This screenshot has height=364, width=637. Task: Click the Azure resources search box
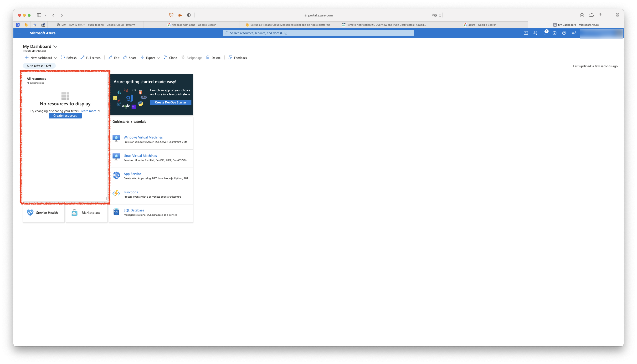tap(318, 33)
